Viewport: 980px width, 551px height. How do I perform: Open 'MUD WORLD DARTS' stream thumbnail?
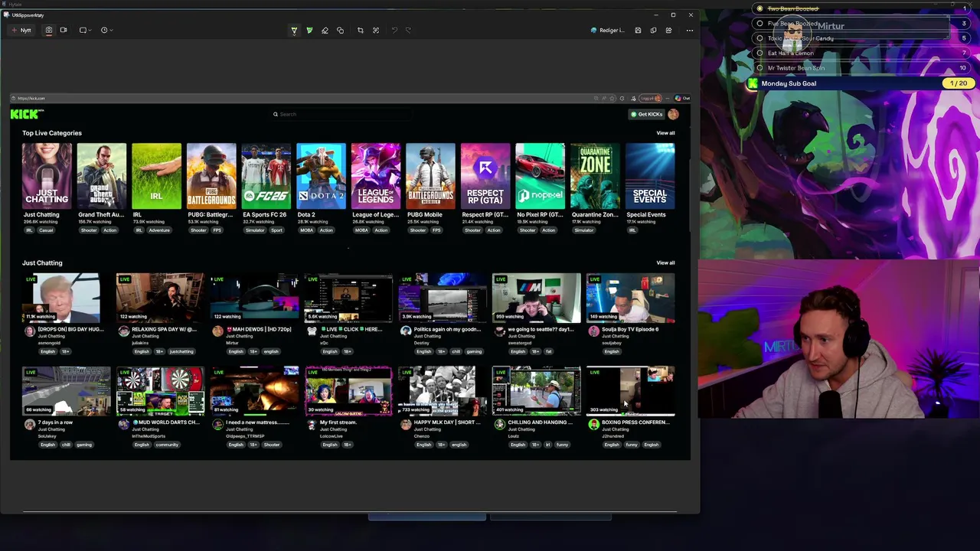(x=161, y=391)
